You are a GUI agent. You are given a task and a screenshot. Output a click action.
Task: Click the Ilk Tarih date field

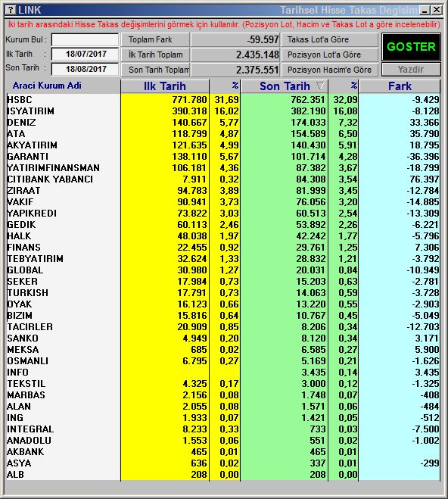click(85, 54)
